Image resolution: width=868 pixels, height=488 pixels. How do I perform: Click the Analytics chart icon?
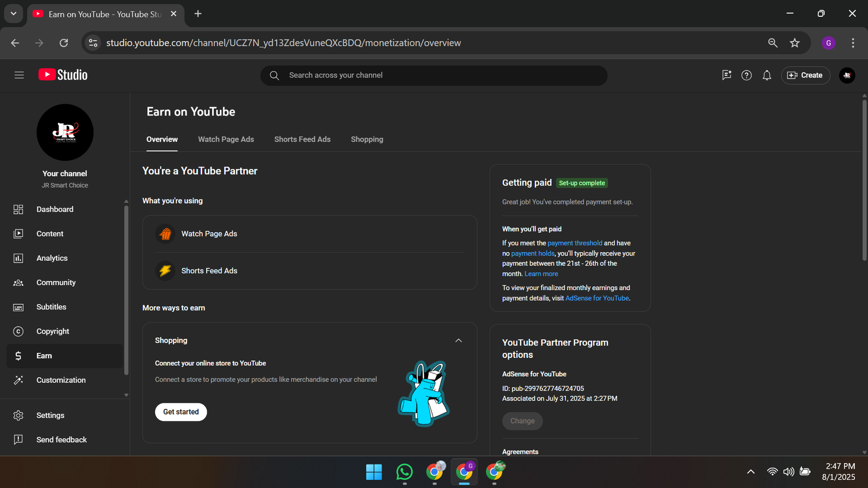coord(18,258)
